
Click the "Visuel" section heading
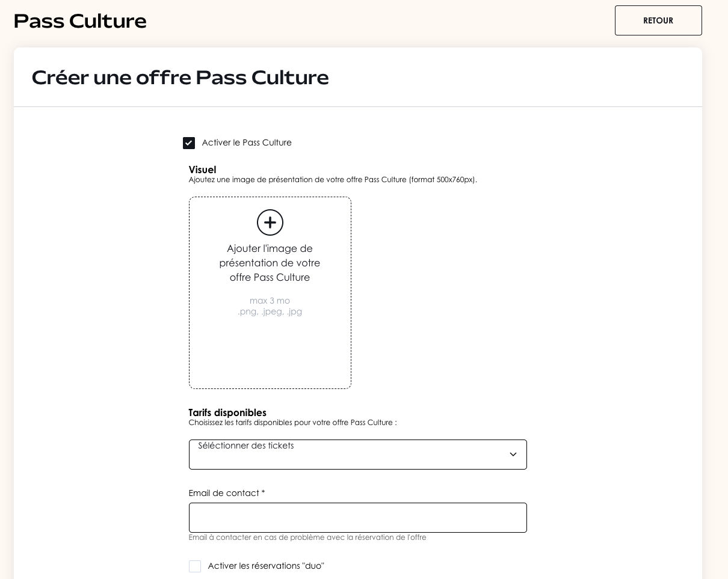202,170
